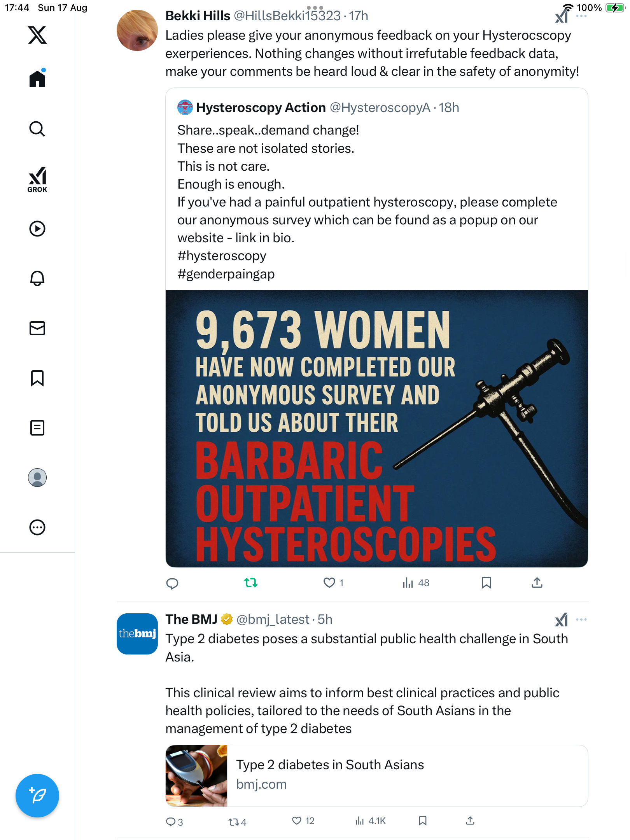Open the Video tab play icon
This screenshot has height=840, width=630.
[x=37, y=229]
